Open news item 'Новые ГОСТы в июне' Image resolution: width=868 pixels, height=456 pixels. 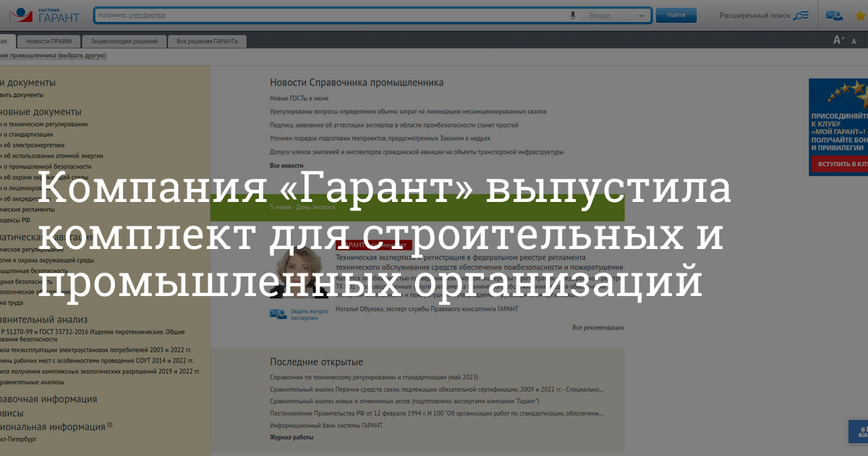click(299, 98)
